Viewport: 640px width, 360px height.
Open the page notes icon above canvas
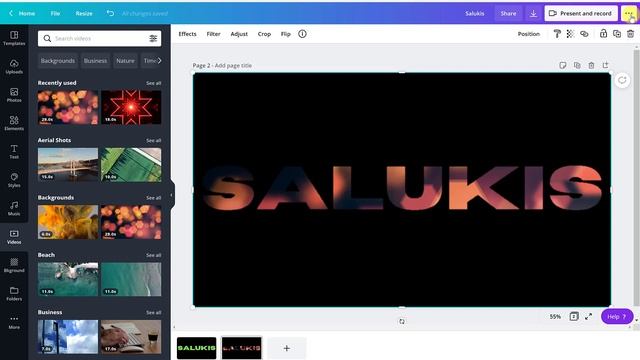coord(562,65)
